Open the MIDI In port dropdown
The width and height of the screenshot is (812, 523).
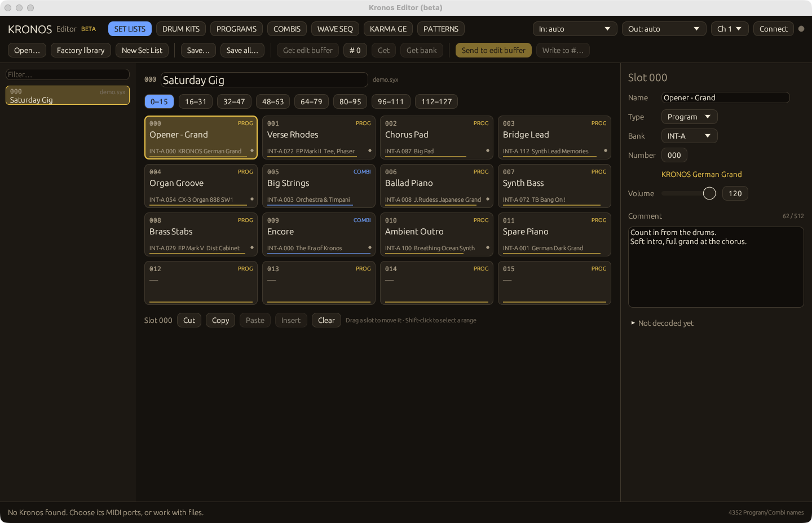575,29
